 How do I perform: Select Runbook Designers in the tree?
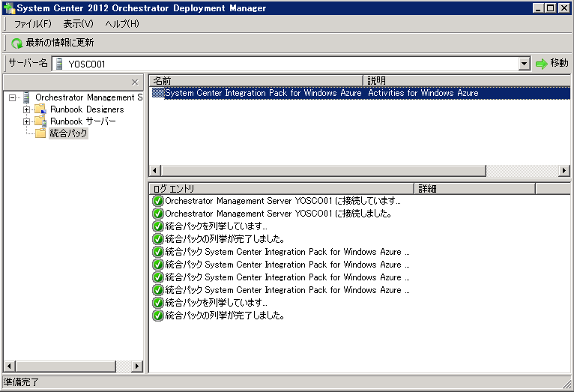pyautogui.click(x=87, y=109)
